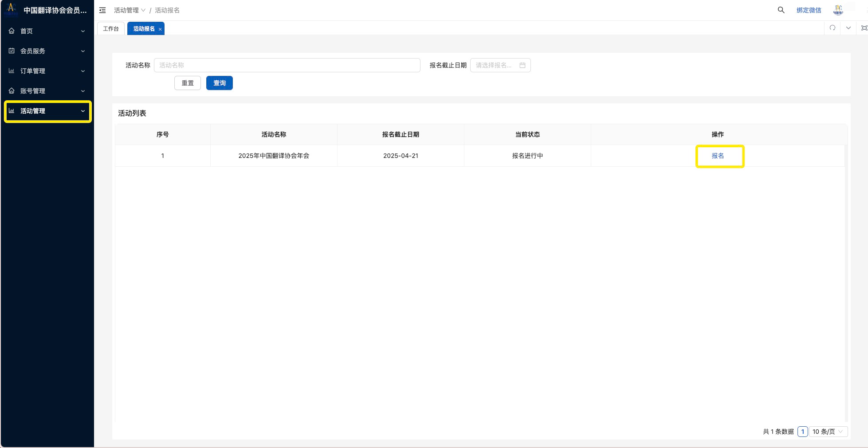Close the 活动报名 tab with its X

[x=160, y=29]
